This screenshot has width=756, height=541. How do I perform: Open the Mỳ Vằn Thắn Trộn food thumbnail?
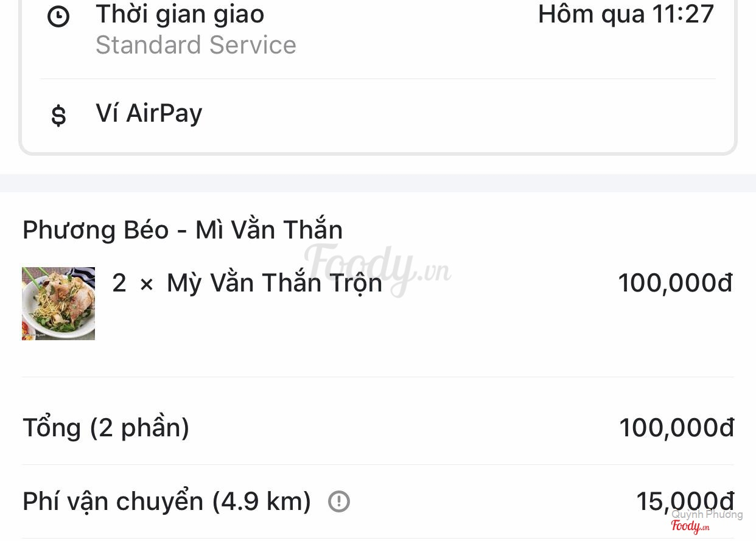coord(58,303)
